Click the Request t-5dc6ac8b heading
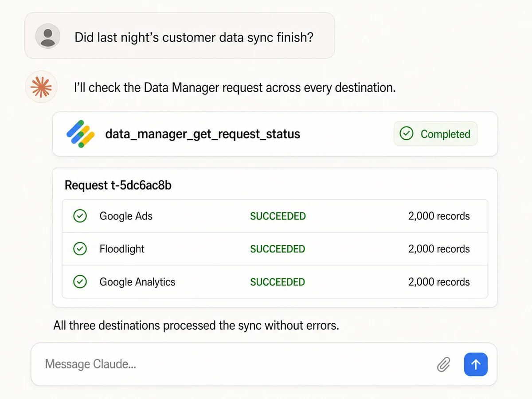The image size is (532, 399). tap(118, 185)
